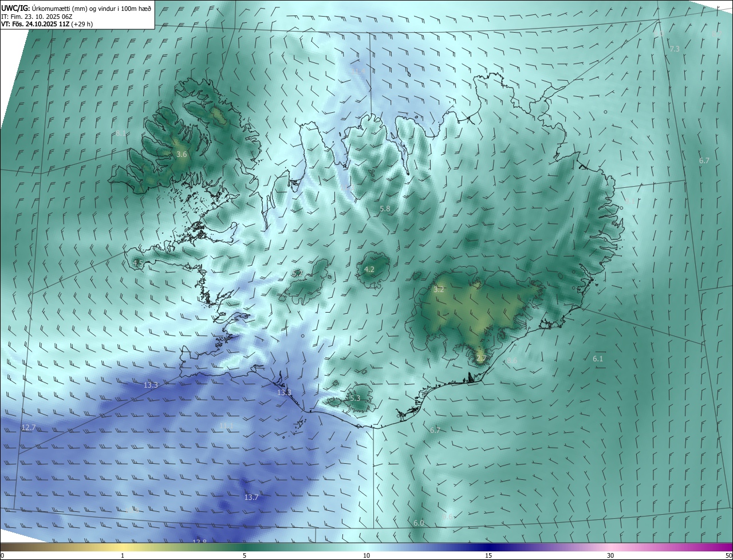Click the '5.8' value in north-central Iceland
Screen dimensions: 733x560
pos(385,209)
